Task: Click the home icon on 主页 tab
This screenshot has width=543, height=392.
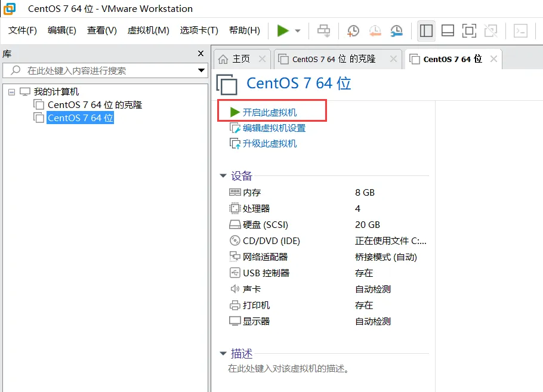Action: click(223, 59)
